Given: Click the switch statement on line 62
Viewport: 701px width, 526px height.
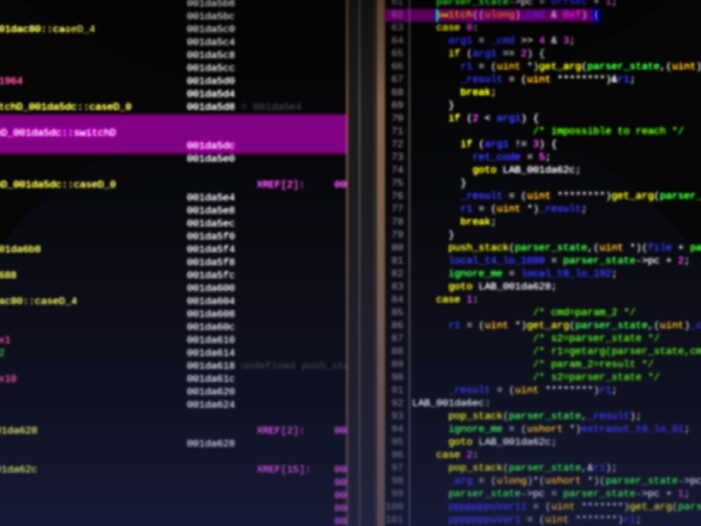Looking at the screenshot, I should click(x=517, y=15).
